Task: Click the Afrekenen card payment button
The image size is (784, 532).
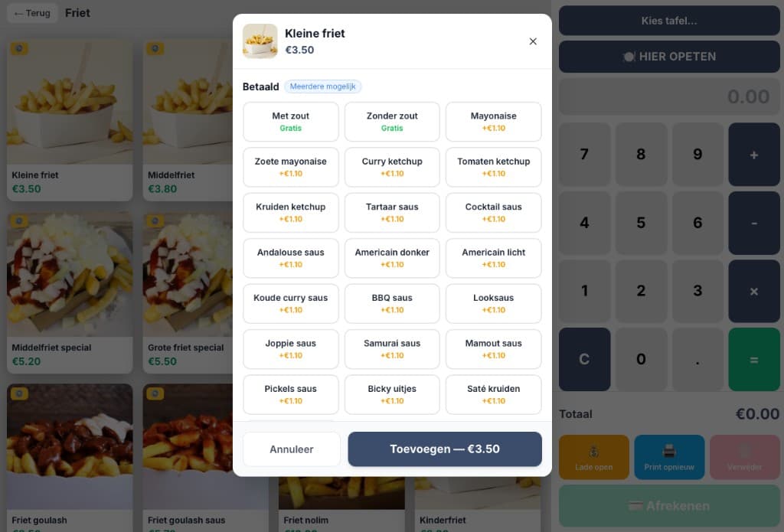Action: 669,505
